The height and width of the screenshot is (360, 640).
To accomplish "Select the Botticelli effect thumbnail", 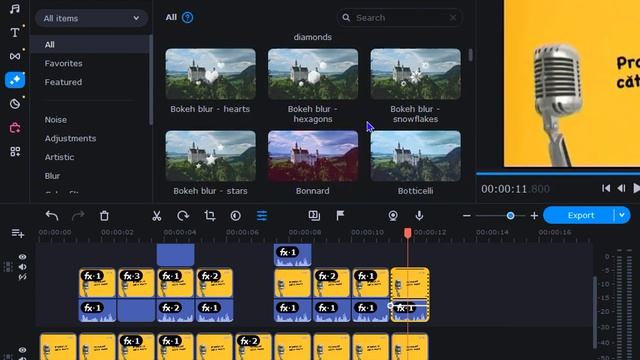I will click(416, 156).
